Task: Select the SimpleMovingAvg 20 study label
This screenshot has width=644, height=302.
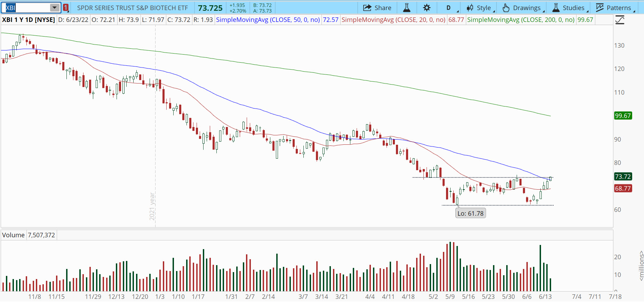Action: tap(393, 20)
